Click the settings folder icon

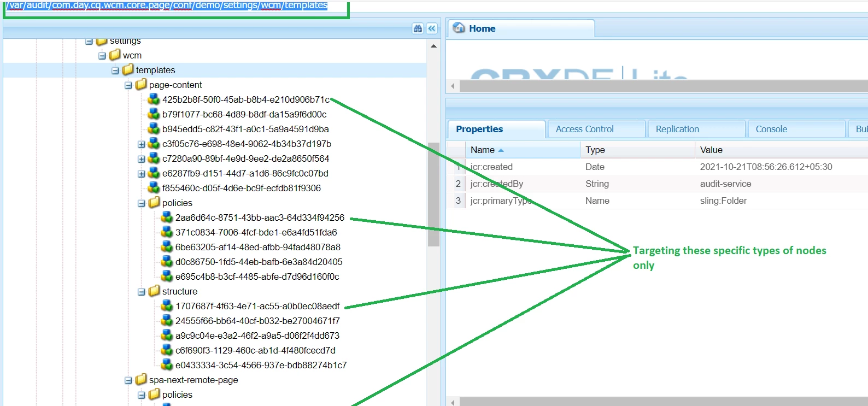102,41
